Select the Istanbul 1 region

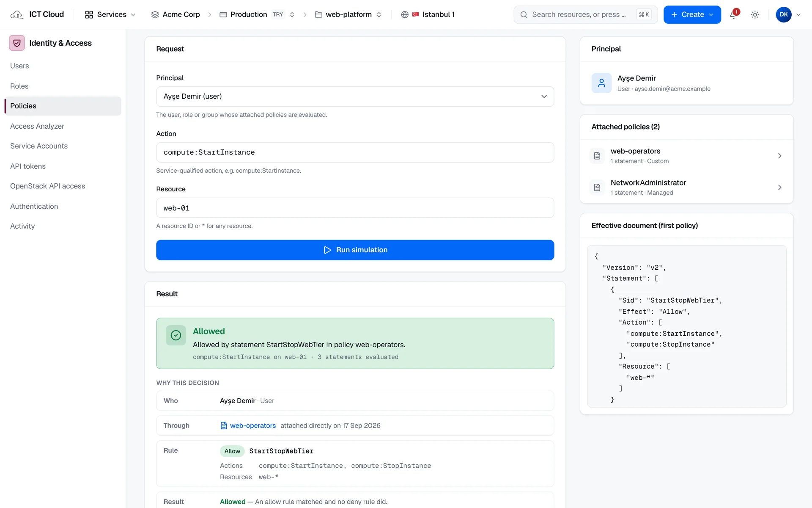[x=428, y=15]
